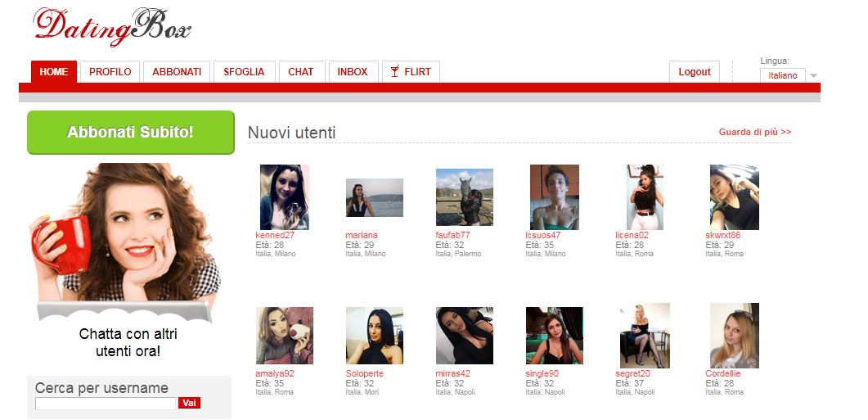Click the Cerca per username text field

[x=106, y=403]
